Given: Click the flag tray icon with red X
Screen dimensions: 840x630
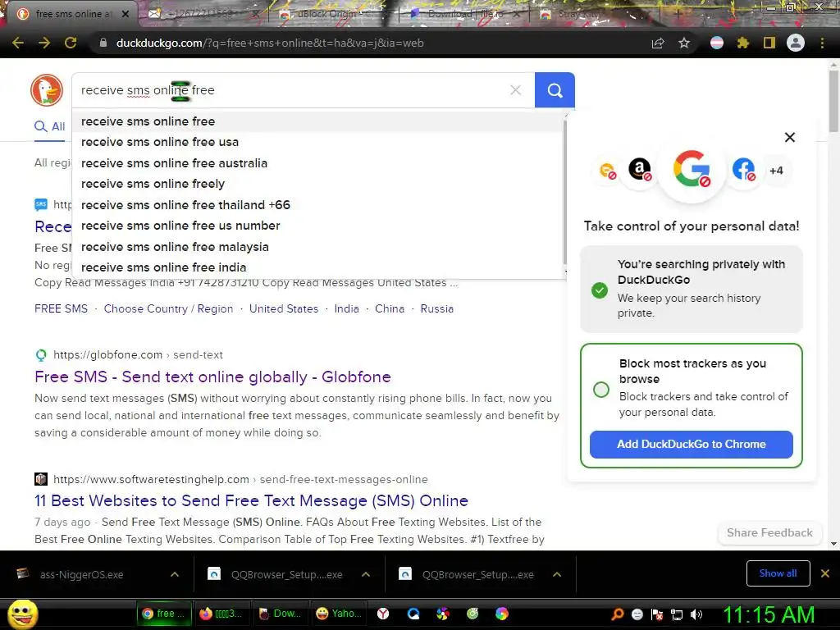Looking at the screenshot, I should pos(657,614).
